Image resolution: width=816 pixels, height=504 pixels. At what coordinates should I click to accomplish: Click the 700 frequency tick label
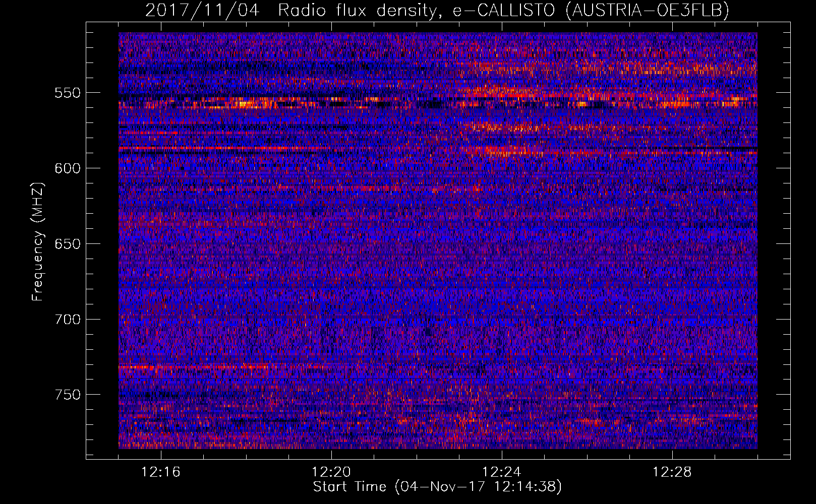pos(68,320)
